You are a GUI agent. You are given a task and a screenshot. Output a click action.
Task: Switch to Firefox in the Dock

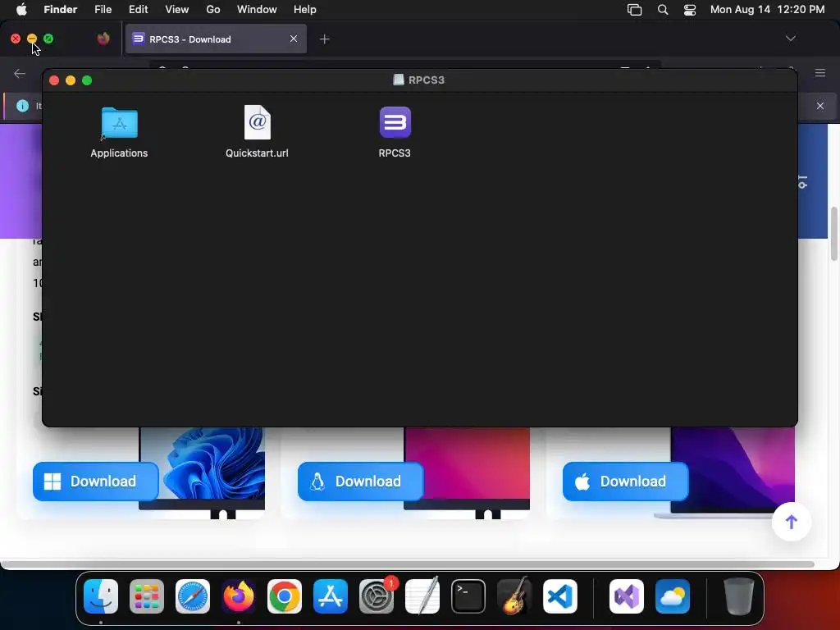[239, 596]
